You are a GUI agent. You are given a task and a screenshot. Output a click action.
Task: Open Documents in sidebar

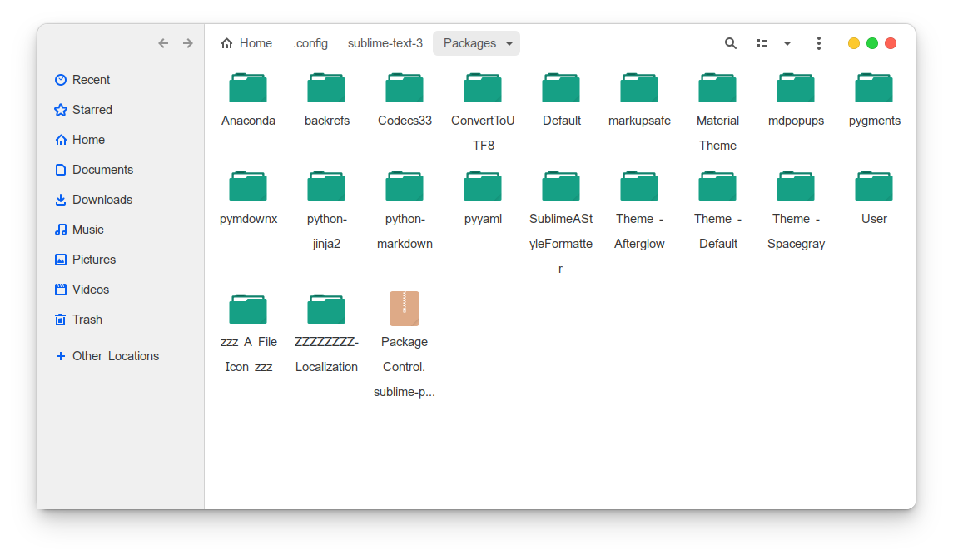click(x=93, y=170)
